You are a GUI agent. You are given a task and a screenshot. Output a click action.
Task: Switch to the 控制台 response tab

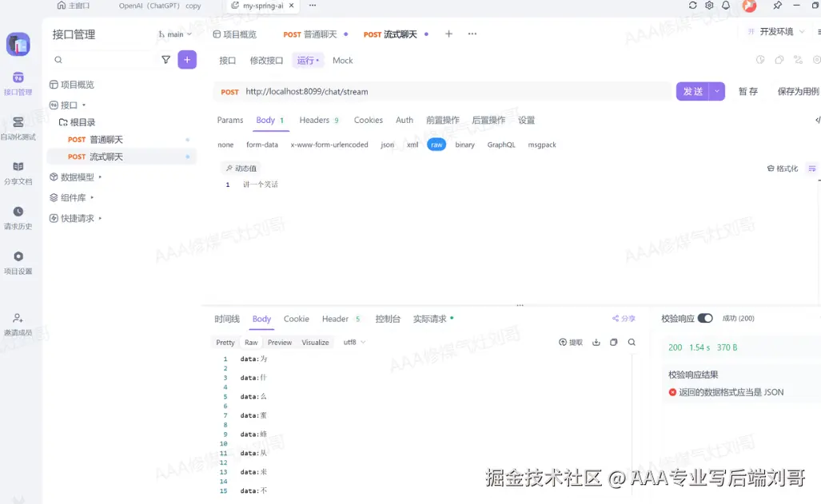388,319
